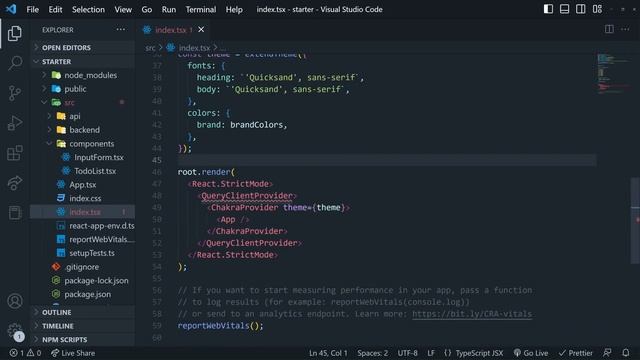Open the Go menu
This screenshot has width=640, height=360.
click(147, 9)
